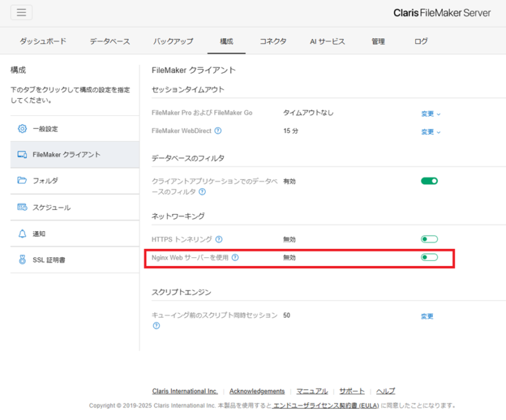Click help icon under キューイング前のスクリプト同時セッション

[x=156, y=326]
